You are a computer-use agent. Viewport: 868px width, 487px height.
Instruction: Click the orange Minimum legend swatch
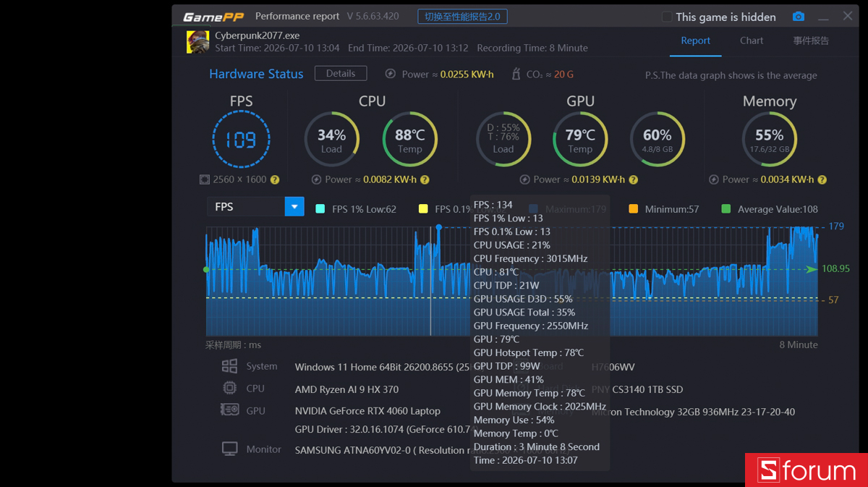634,209
